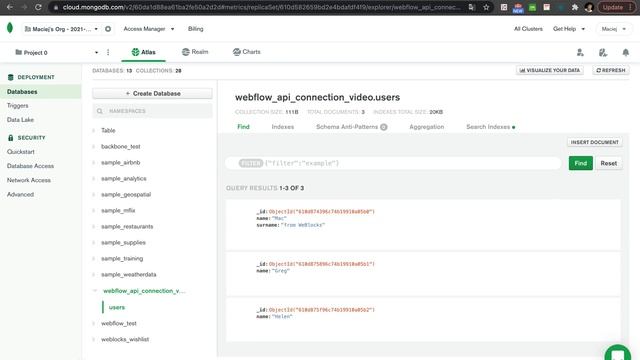The image size is (640, 360).
Task: Select the sample_supplies database
Action: pos(123,242)
